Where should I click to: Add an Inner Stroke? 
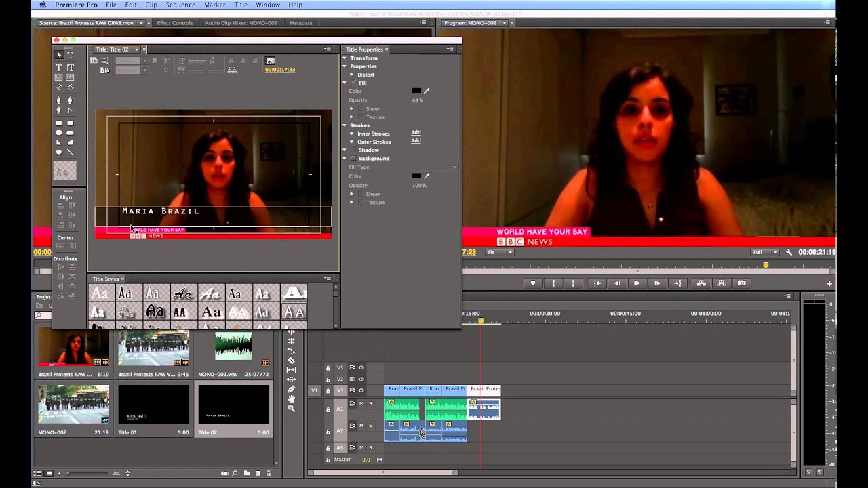[416, 133]
